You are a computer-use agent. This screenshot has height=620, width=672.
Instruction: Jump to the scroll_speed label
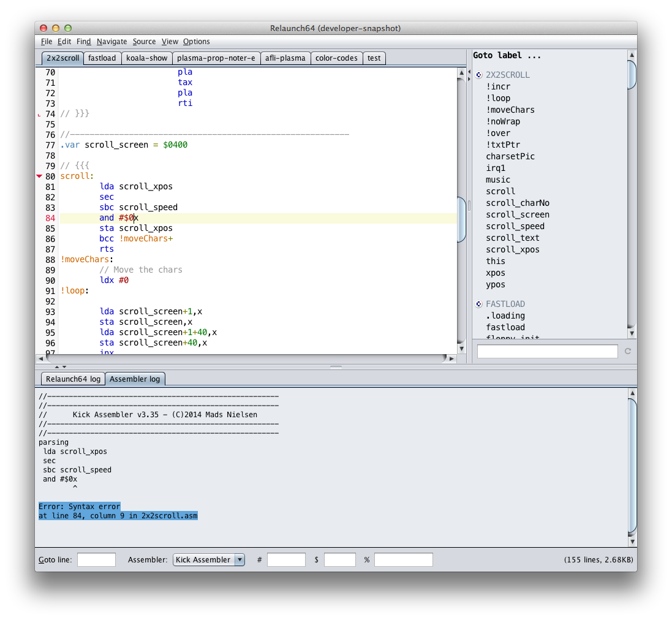coord(515,226)
